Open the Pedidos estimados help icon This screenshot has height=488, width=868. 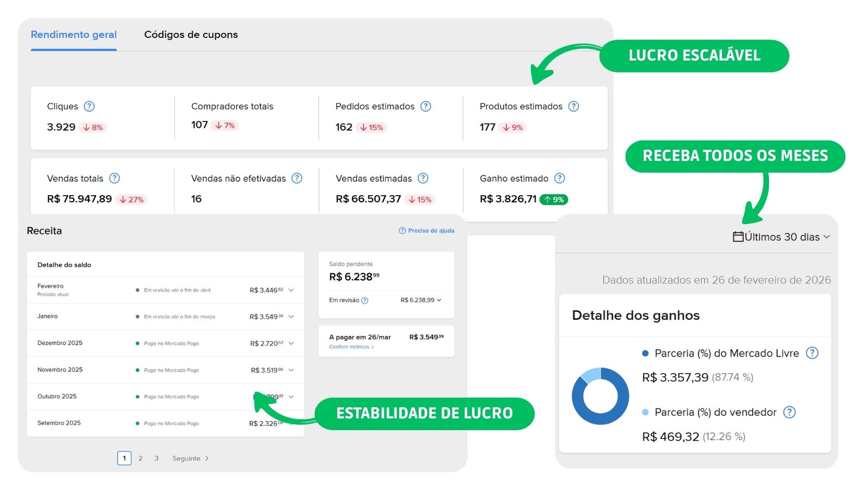(x=426, y=106)
